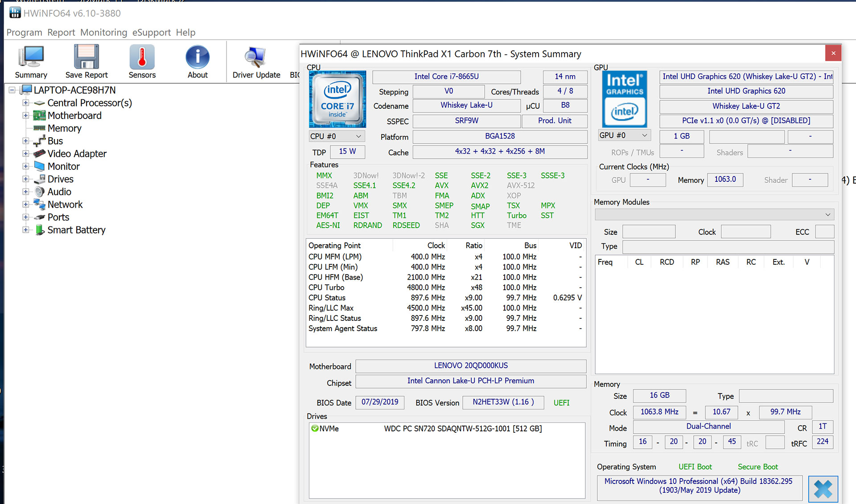Click the CPU Turbo operating point row
The width and height of the screenshot is (856, 504).
coord(446,287)
